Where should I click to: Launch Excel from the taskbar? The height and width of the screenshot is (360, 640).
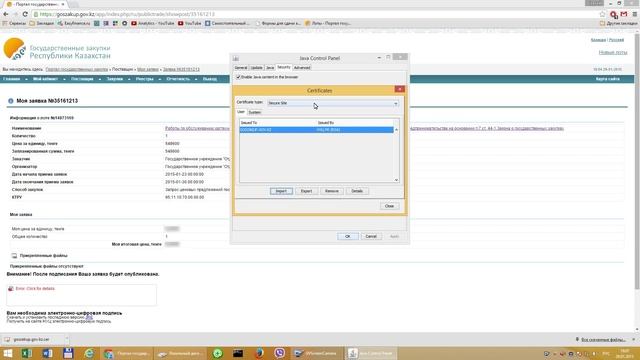(27, 353)
